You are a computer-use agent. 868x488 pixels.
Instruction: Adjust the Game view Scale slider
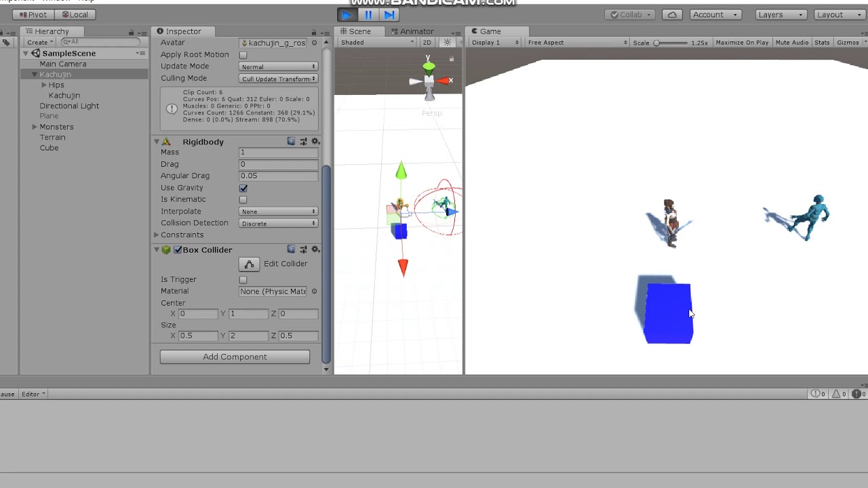tap(670, 43)
